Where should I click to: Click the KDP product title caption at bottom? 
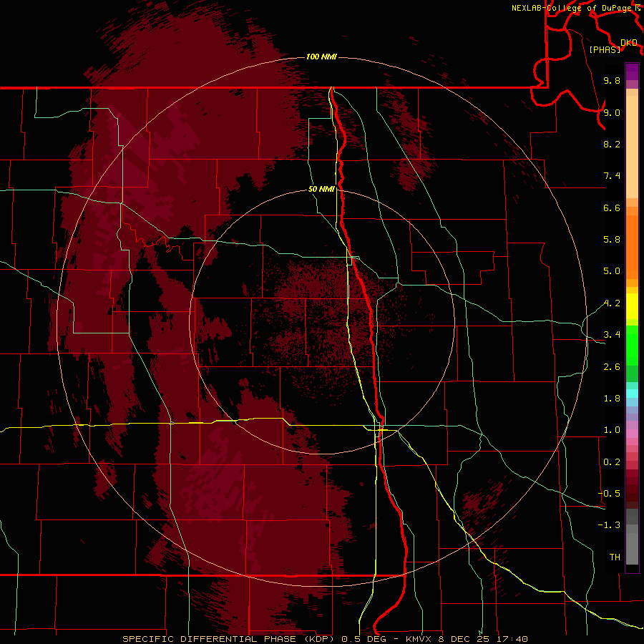[325, 639]
